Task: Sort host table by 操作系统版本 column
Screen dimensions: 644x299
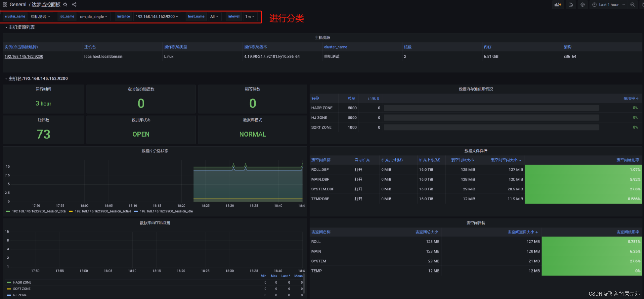Action: pos(256,47)
